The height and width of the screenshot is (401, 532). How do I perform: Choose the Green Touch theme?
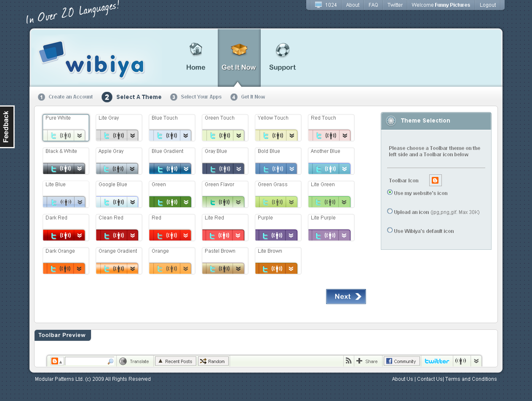pyautogui.click(x=225, y=128)
